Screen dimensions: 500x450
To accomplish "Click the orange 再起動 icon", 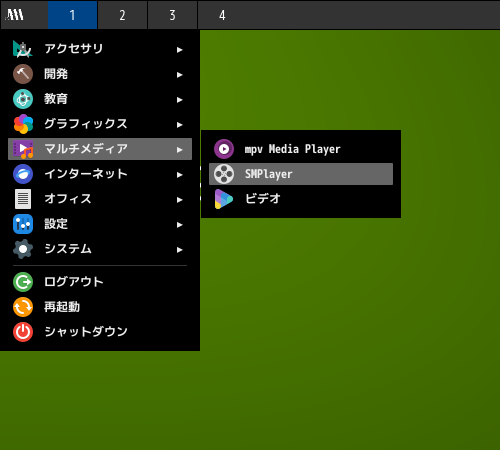I will click(x=23, y=307).
